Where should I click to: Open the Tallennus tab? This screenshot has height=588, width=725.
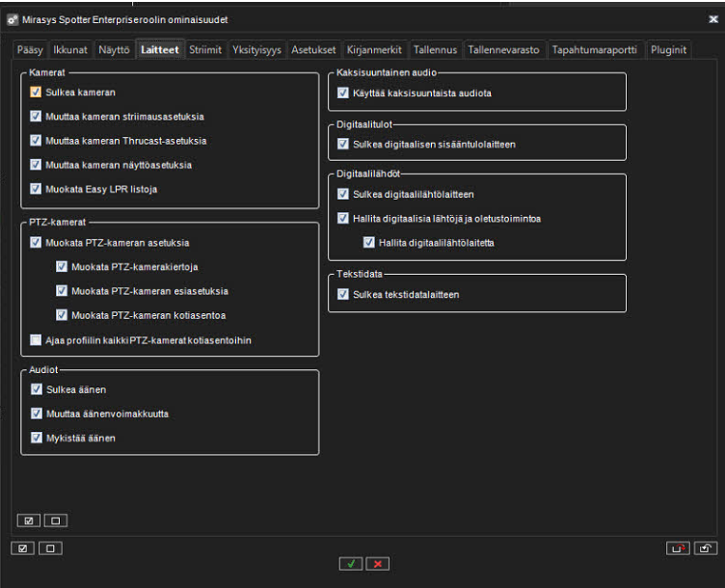point(436,48)
